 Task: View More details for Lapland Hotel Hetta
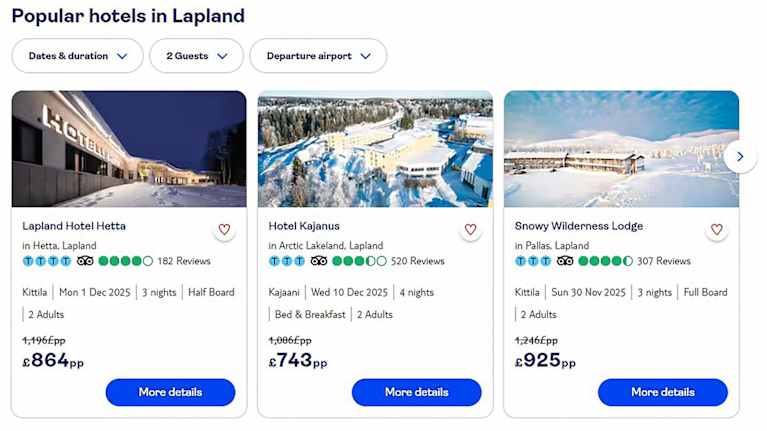170,392
